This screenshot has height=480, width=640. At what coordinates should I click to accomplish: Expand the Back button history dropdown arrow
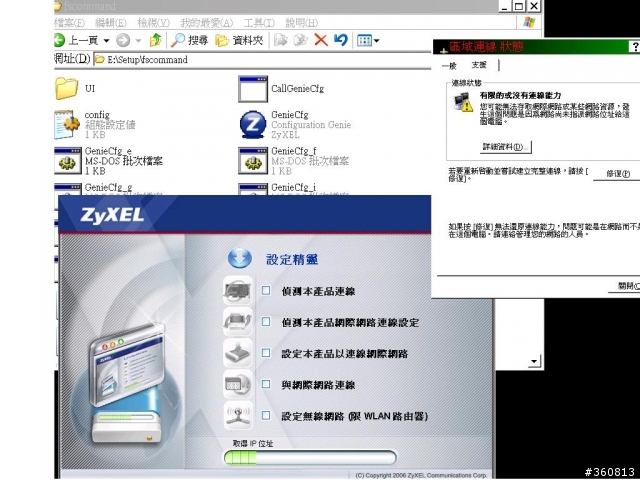click(107, 40)
